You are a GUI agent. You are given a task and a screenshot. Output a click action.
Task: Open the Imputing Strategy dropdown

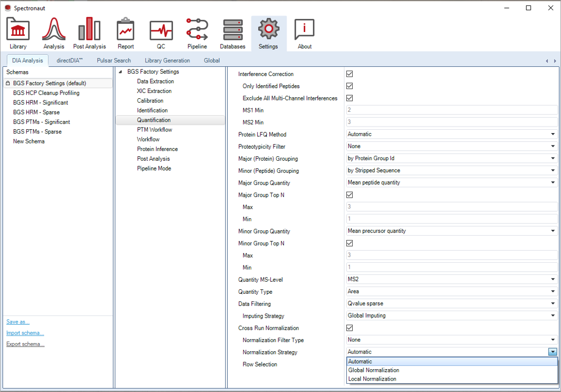coord(452,316)
